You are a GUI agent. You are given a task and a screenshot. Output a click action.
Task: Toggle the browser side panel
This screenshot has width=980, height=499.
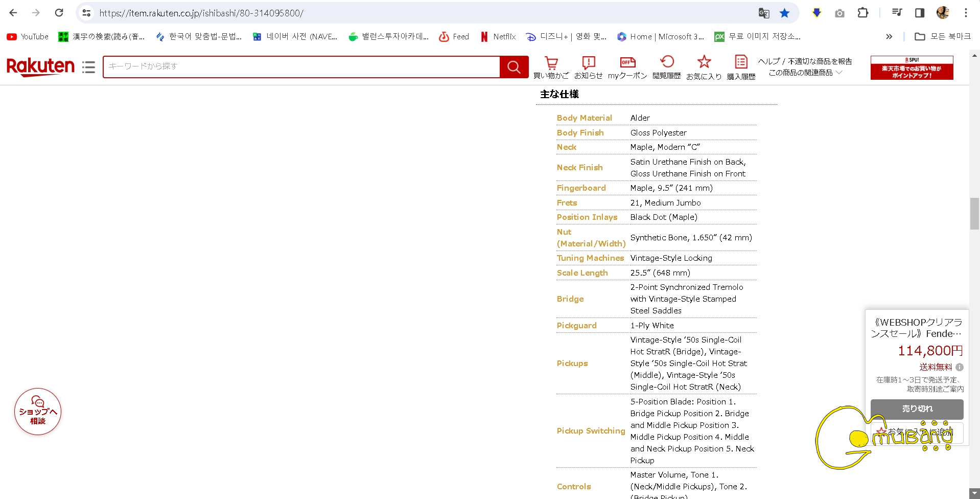coord(920,13)
